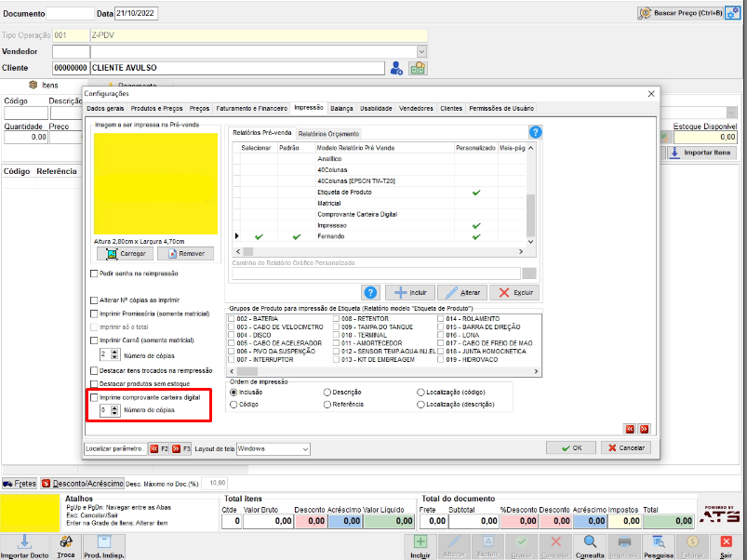This screenshot has width=747, height=560.
Task: Click the add client icon next to CLIENTE AVULSO
Action: coord(396,68)
